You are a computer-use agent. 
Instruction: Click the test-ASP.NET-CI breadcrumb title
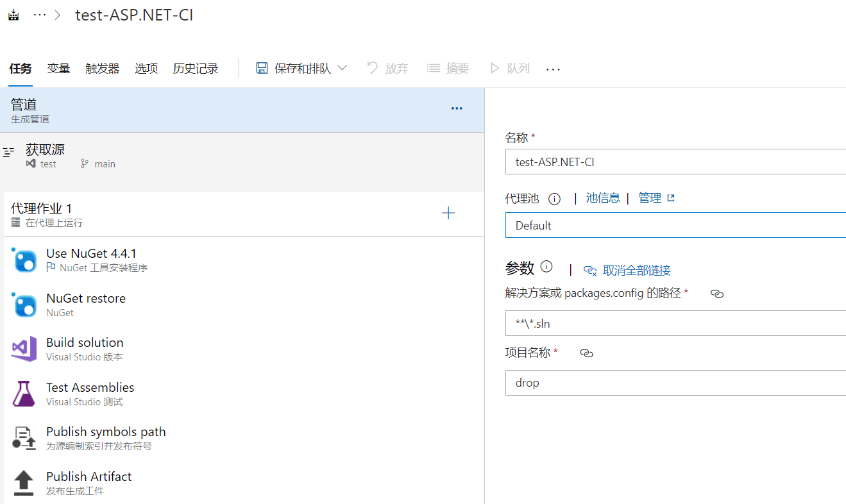(134, 15)
